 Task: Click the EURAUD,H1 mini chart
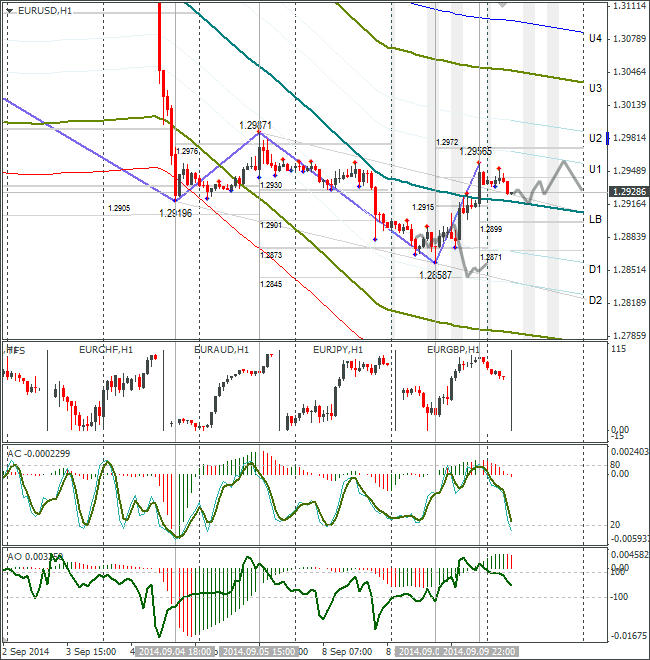click(x=221, y=390)
